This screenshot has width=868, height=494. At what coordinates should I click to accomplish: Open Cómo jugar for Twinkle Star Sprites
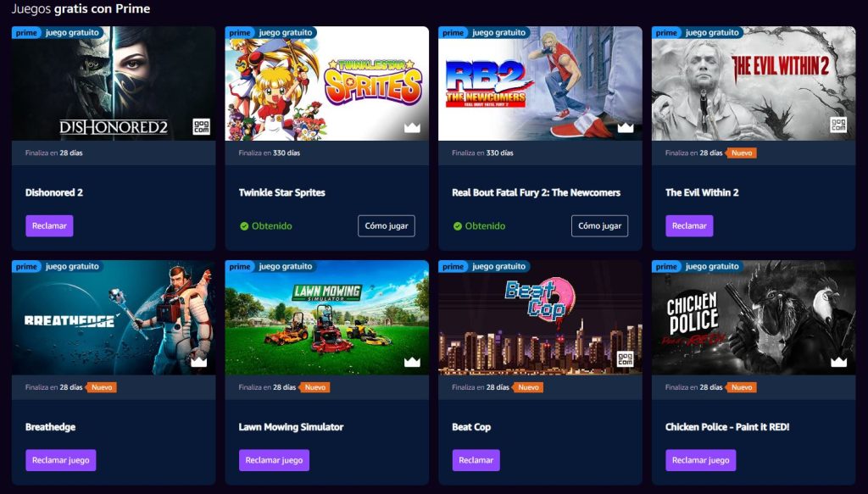coord(387,225)
